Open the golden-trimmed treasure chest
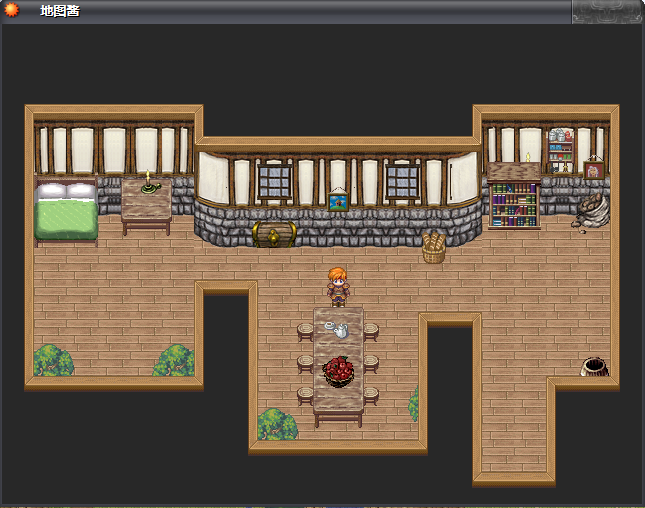 [274, 234]
